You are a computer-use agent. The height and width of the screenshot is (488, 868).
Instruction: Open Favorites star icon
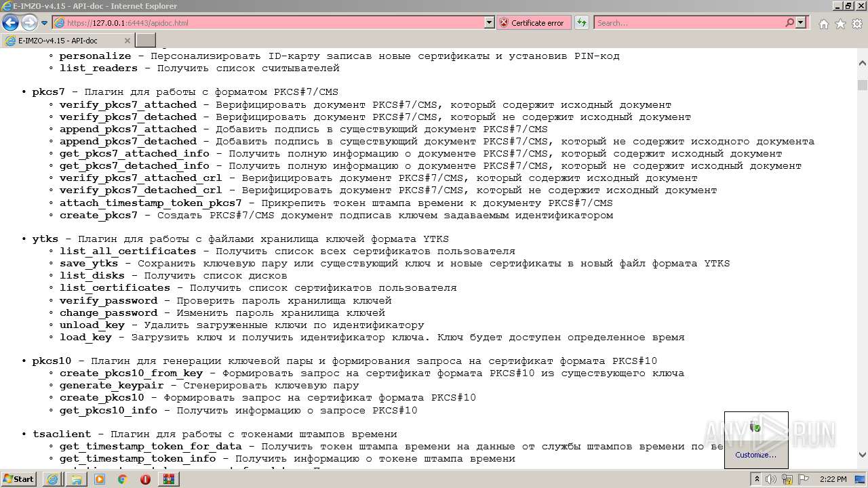point(840,24)
